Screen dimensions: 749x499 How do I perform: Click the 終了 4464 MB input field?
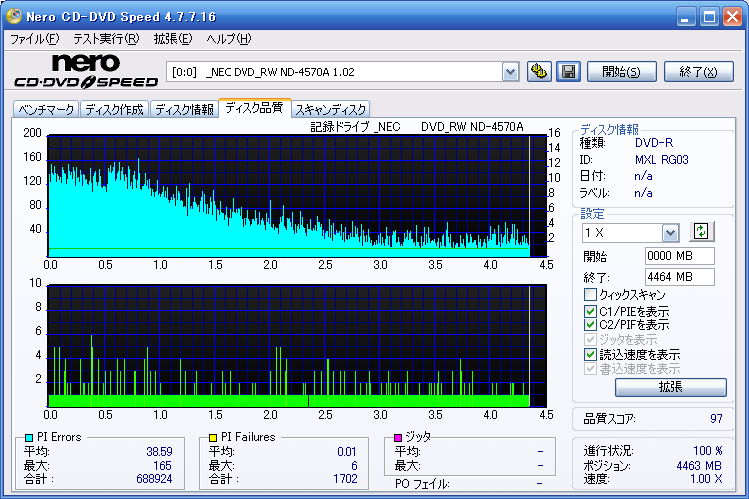pos(679,277)
